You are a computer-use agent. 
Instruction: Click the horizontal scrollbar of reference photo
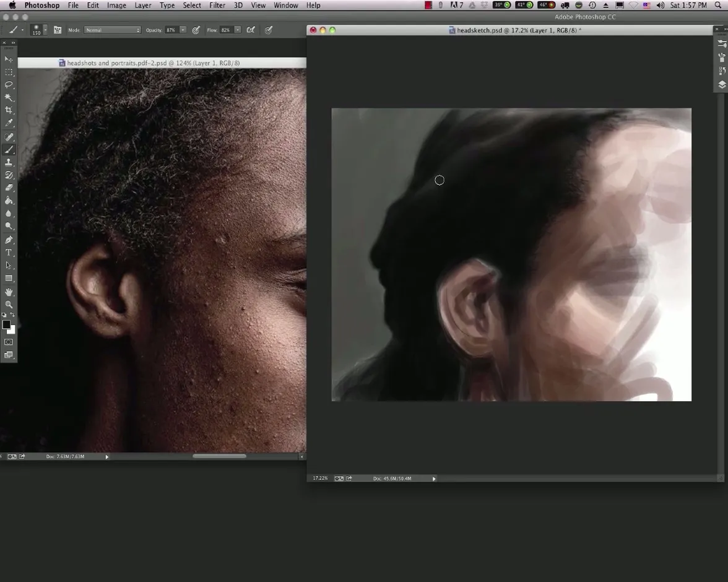(x=219, y=456)
